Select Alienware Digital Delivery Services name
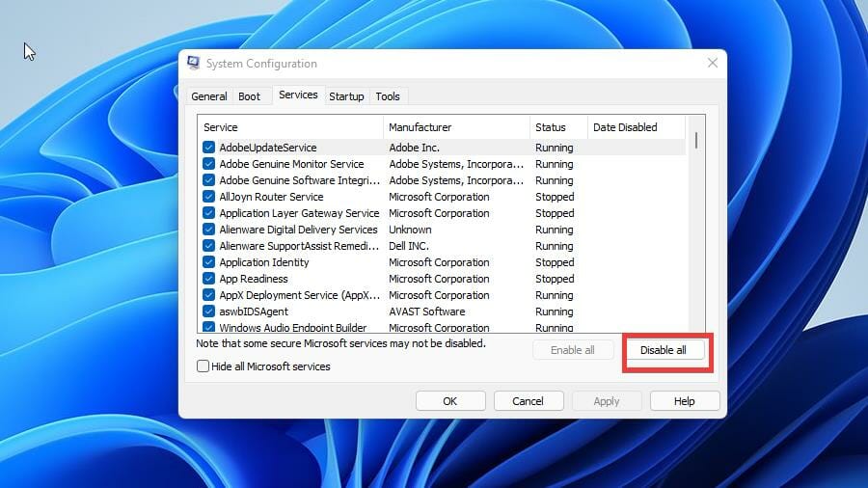 (298, 230)
